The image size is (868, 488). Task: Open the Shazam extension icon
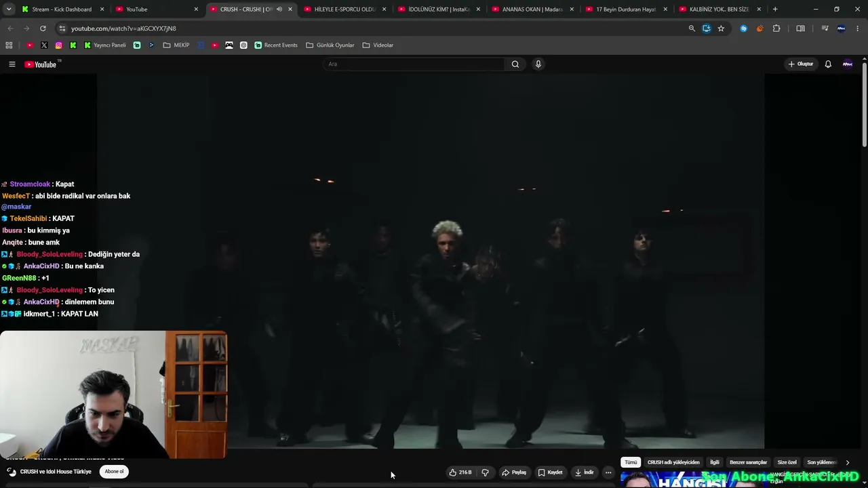tap(744, 28)
